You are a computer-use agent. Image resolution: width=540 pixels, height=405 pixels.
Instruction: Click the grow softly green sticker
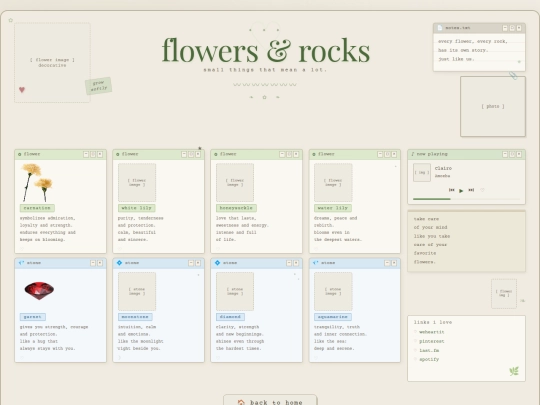(x=98, y=86)
